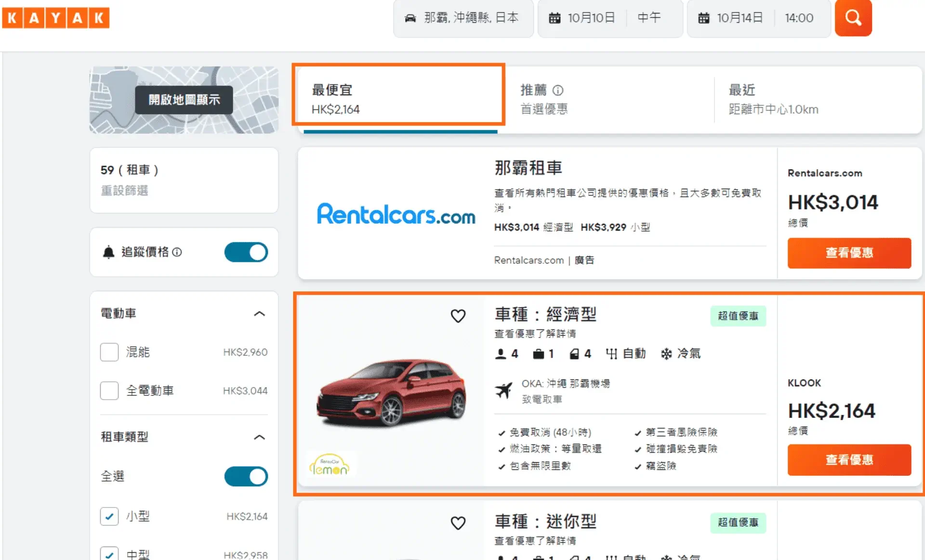This screenshot has width=925, height=560.
Task: Click the HK$3,929 小型 price text
Action: pyautogui.click(x=615, y=227)
